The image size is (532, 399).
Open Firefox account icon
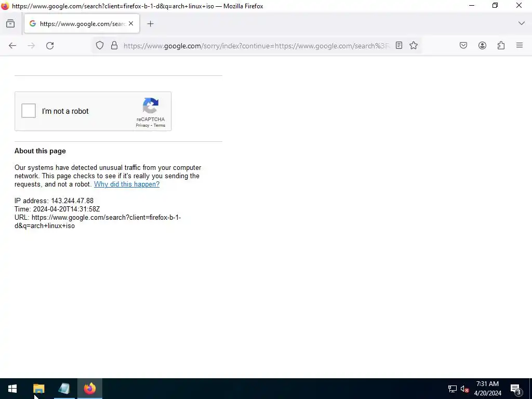pos(482,46)
